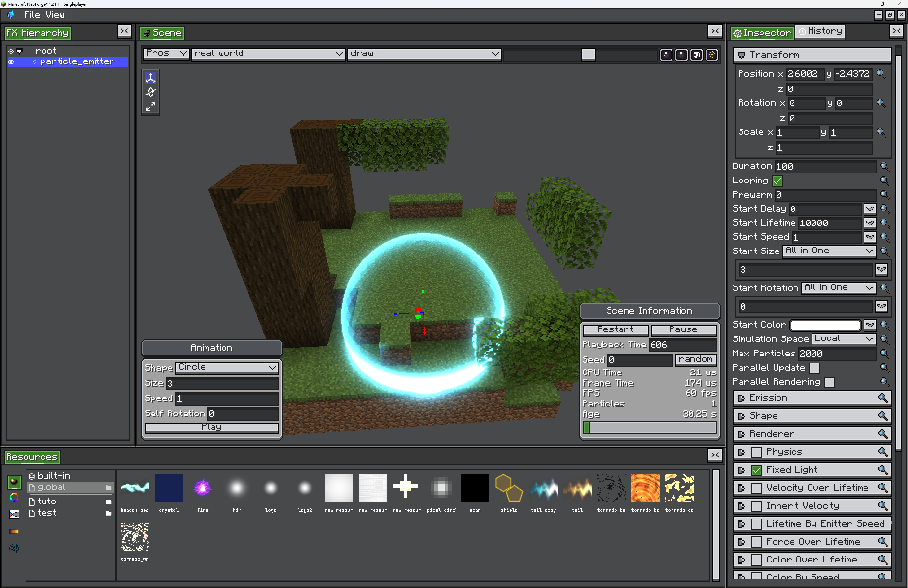Click the particle cone icon in Scene toolbar
908x588 pixels.
pos(712,55)
